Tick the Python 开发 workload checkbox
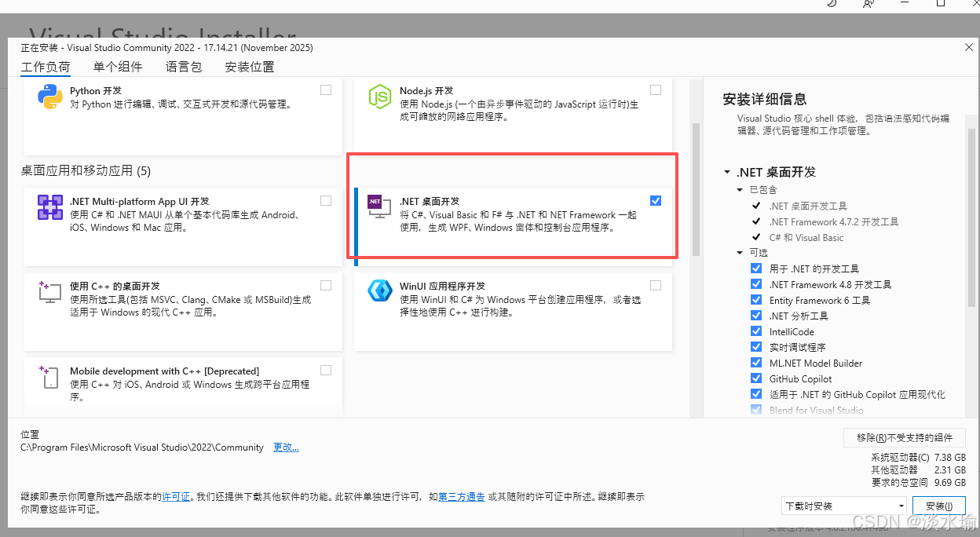Image resolution: width=980 pixels, height=537 pixels. (326, 90)
